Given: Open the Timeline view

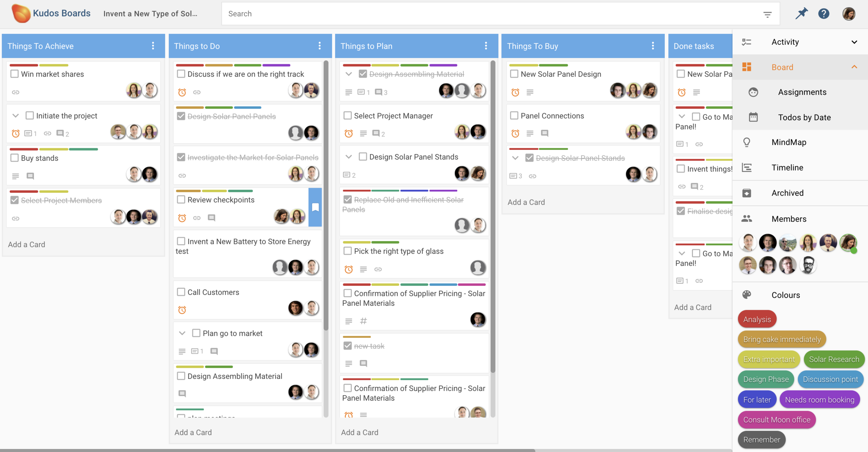Looking at the screenshot, I should click(787, 167).
